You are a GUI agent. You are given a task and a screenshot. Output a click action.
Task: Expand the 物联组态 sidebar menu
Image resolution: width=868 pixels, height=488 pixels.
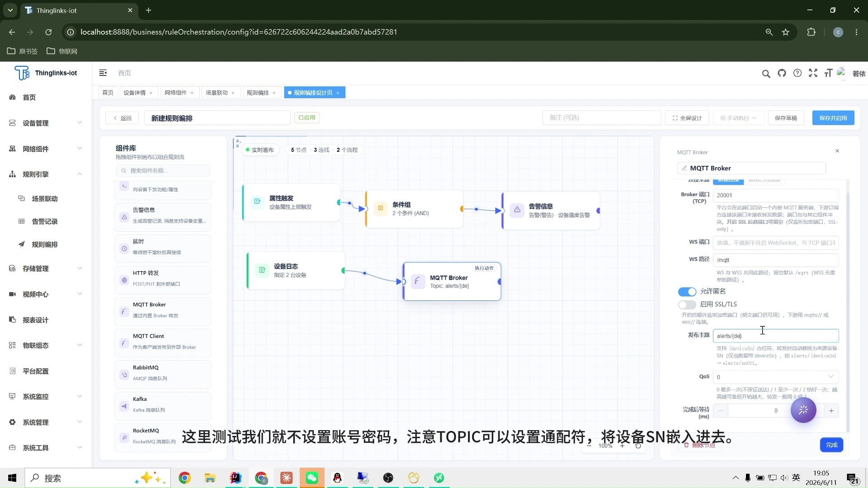coord(46,345)
